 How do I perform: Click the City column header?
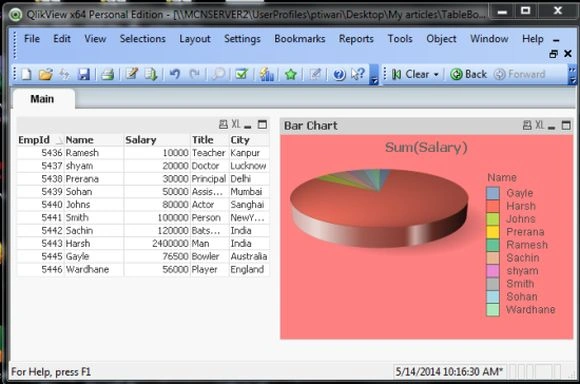249,140
